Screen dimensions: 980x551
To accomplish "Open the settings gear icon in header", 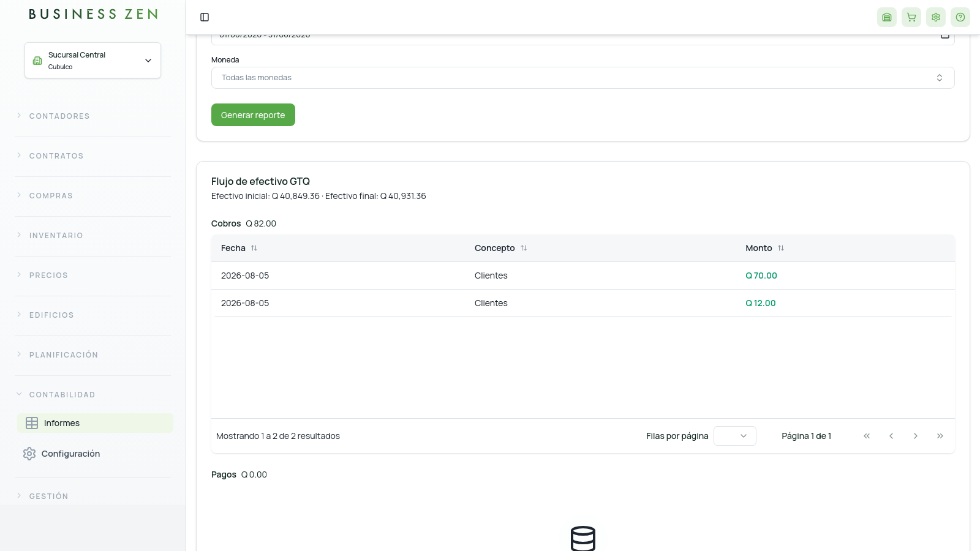I will [936, 17].
